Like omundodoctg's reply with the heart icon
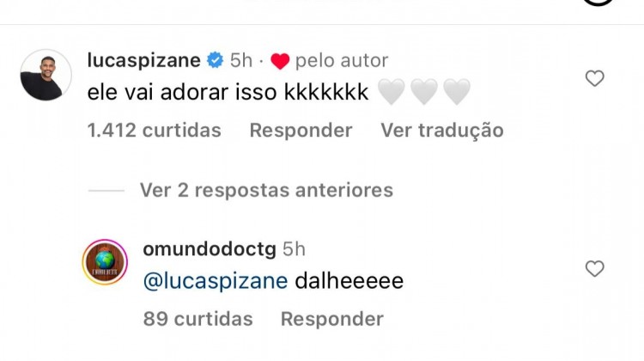This screenshot has height=361, width=644. [594, 269]
